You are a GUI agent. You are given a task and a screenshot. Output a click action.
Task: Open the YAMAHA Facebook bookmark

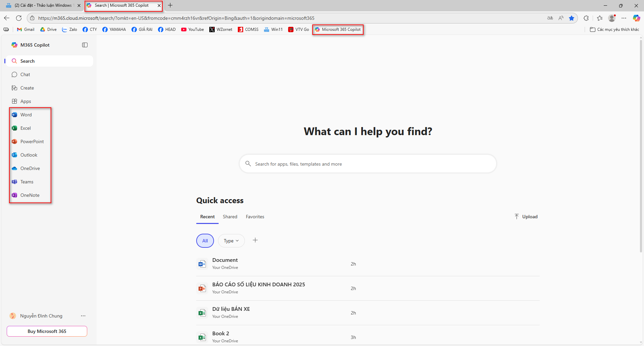pyautogui.click(x=114, y=30)
